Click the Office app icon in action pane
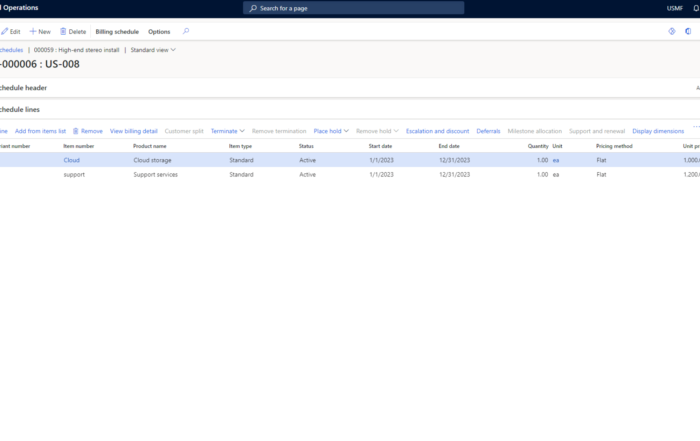700x441 pixels. 688,31
